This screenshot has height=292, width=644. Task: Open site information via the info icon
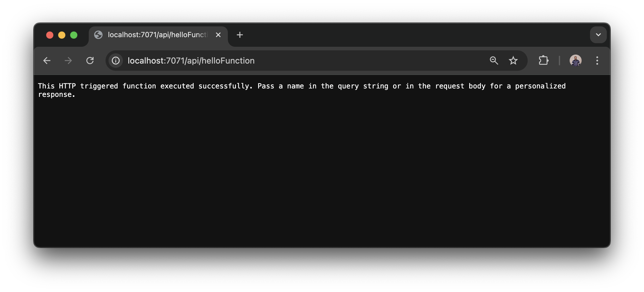coord(115,61)
